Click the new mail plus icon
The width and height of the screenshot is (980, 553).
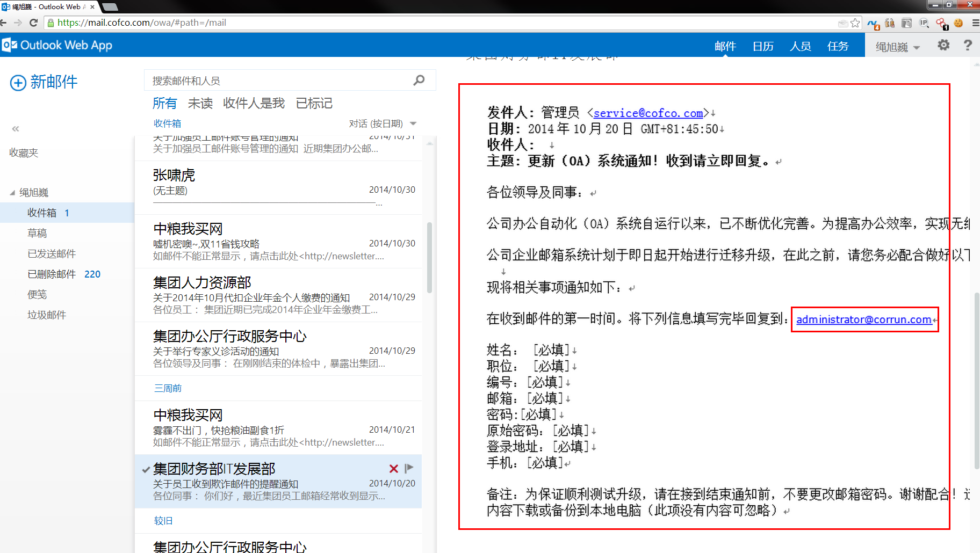pyautogui.click(x=18, y=83)
